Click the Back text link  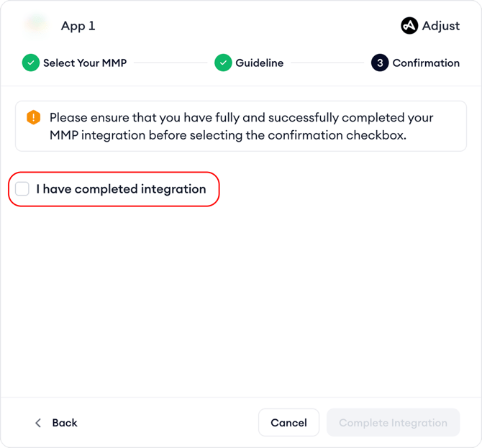65,423
